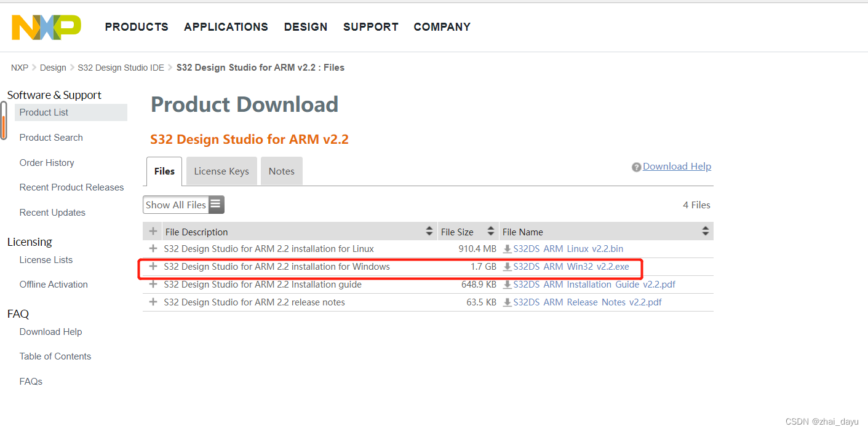Click the Download Help question mark icon
This screenshot has width=868, height=432.
pyautogui.click(x=637, y=167)
